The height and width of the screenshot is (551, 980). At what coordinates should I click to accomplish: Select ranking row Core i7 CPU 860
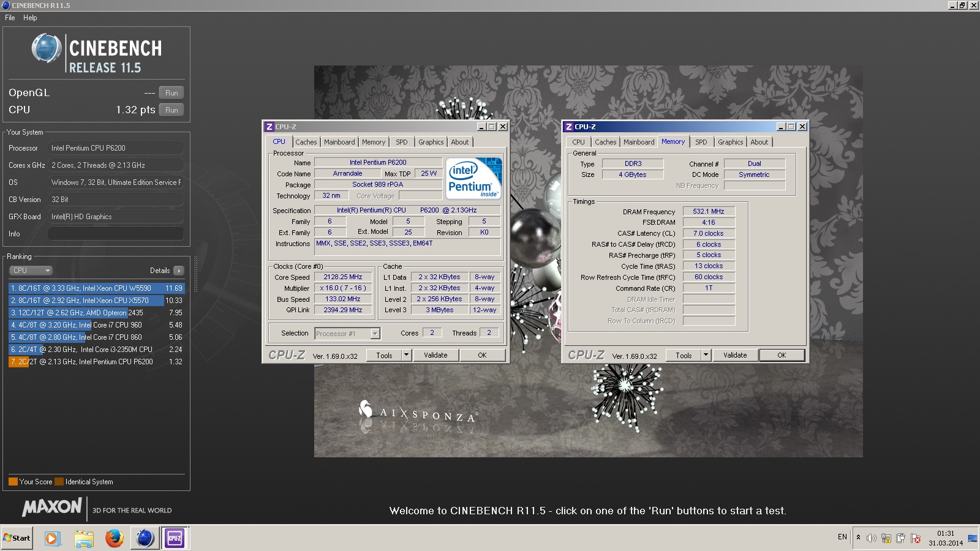[96, 337]
